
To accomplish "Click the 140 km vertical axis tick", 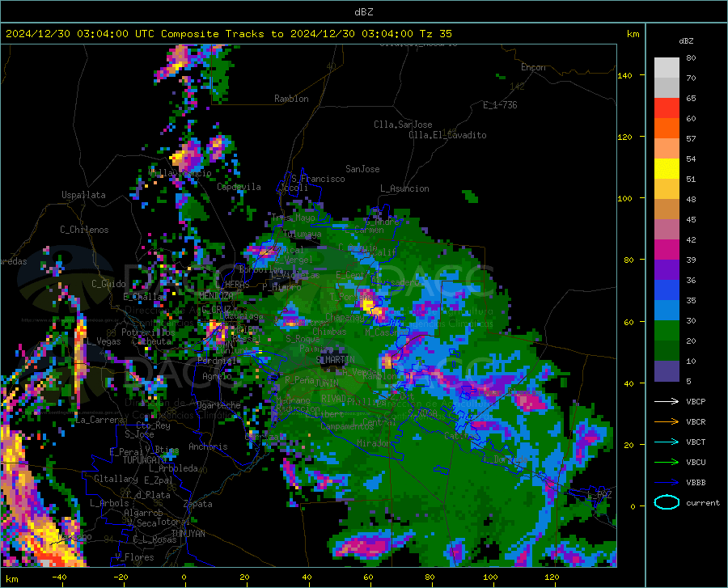I will click(624, 76).
